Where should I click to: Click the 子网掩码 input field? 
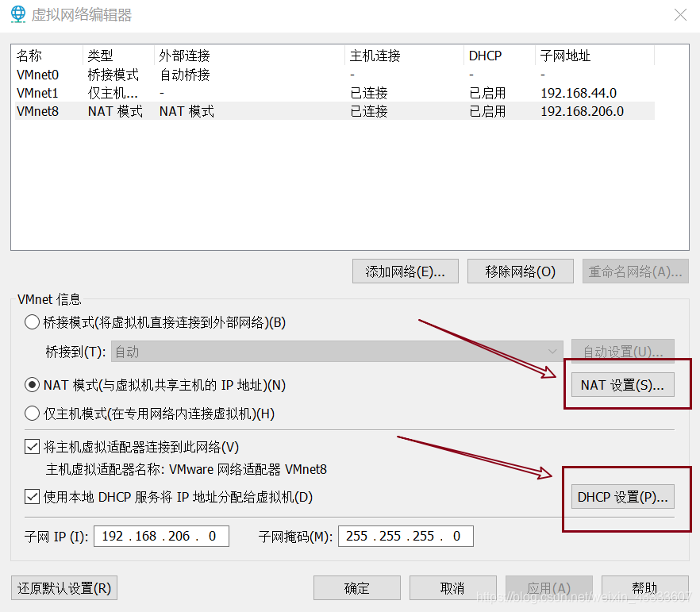pos(406,536)
